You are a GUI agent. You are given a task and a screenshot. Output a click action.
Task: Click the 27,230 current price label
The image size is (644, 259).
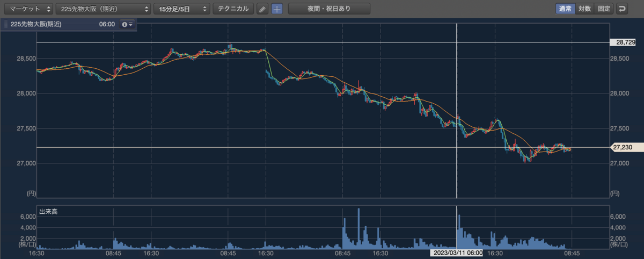[626, 147]
